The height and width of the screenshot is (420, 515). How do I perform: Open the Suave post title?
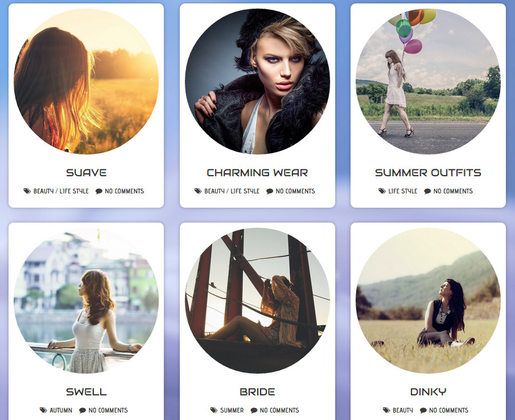[86, 172]
